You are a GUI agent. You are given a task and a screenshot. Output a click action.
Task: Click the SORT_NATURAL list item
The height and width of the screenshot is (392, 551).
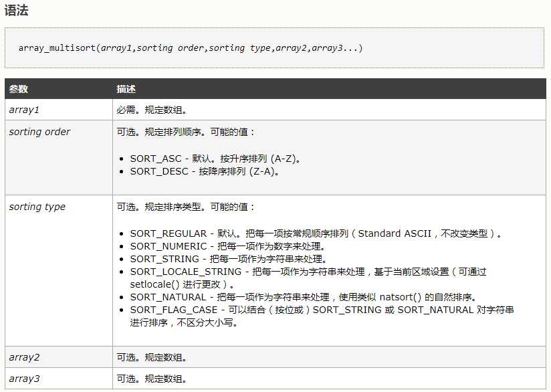click(304, 297)
